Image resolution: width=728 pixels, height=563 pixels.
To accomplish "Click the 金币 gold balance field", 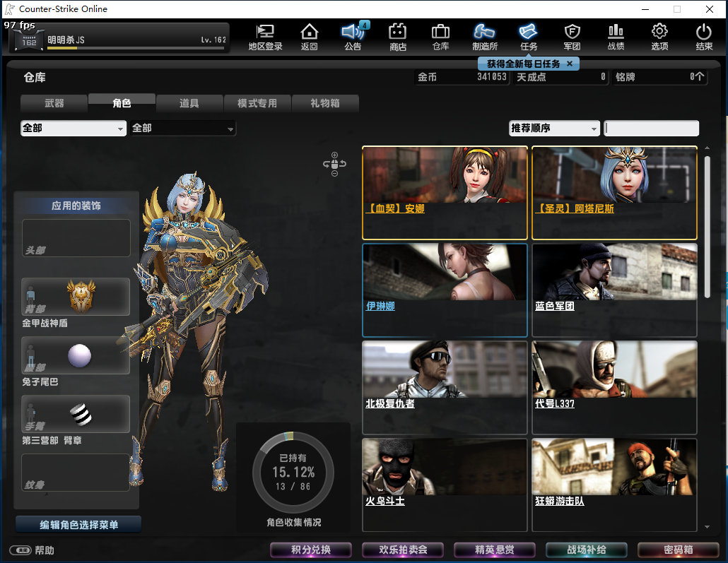I will click(x=462, y=77).
